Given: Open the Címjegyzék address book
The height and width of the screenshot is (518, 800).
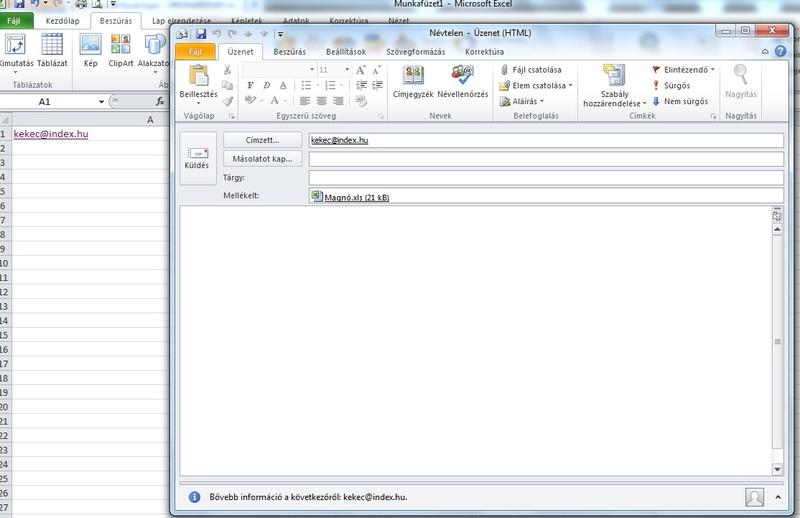Looking at the screenshot, I should (x=413, y=81).
